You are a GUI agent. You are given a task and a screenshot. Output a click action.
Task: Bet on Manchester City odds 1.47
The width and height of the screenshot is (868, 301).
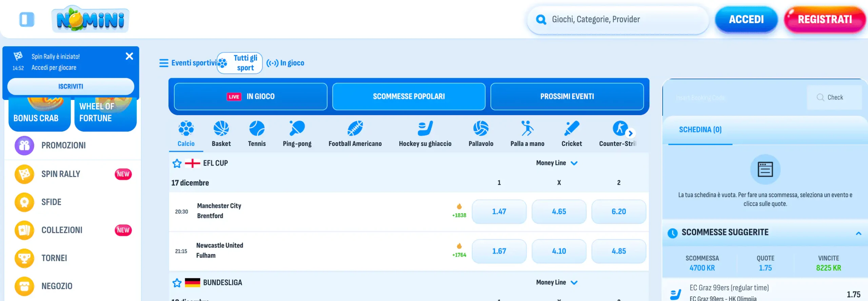click(x=499, y=212)
